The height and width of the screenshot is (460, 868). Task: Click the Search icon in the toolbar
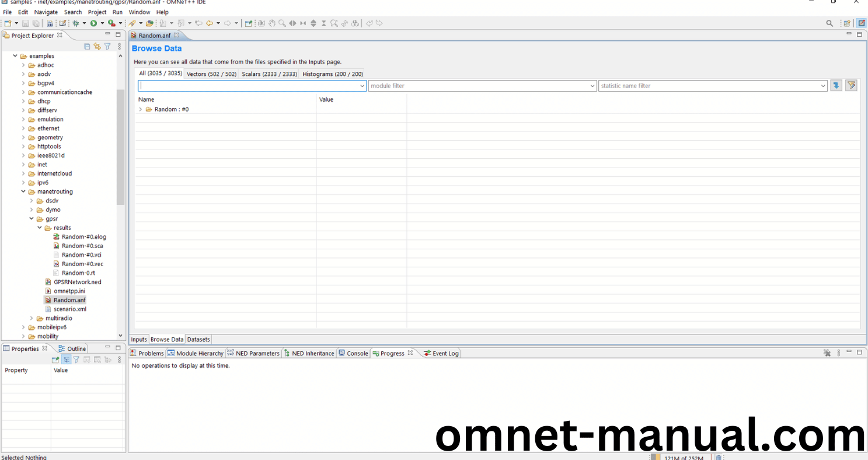(x=829, y=23)
